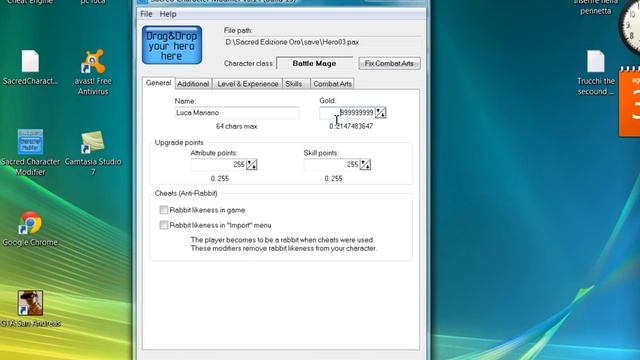The height and width of the screenshot is (360, 640).
Task: Open the SacredCharact... file on the desktop
Action: 30,68
